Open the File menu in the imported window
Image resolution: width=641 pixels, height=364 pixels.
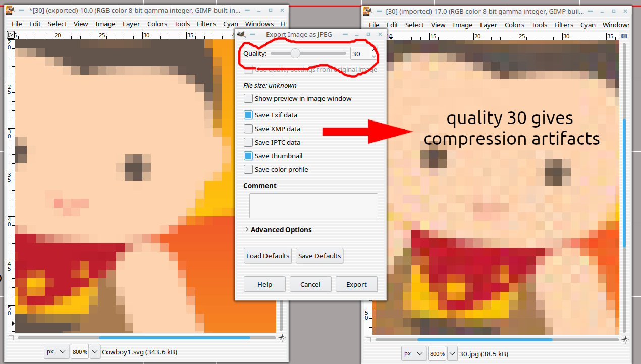click(x=374, y=25)
